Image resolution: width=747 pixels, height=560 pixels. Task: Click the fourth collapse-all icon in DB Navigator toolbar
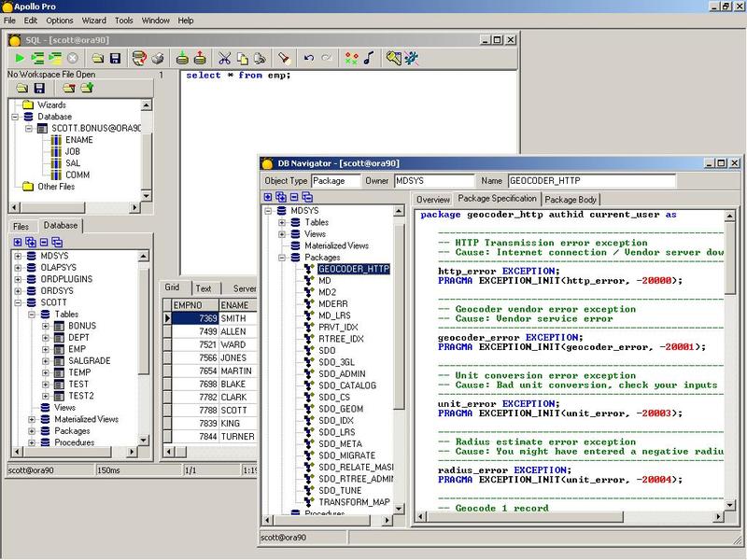[307, 197]
